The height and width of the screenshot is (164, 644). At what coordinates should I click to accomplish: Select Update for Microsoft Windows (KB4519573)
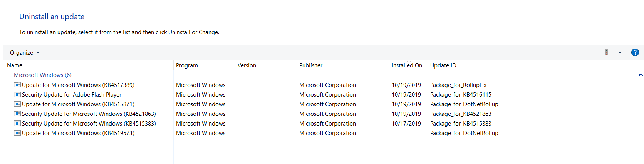click(x=78, y=133)
